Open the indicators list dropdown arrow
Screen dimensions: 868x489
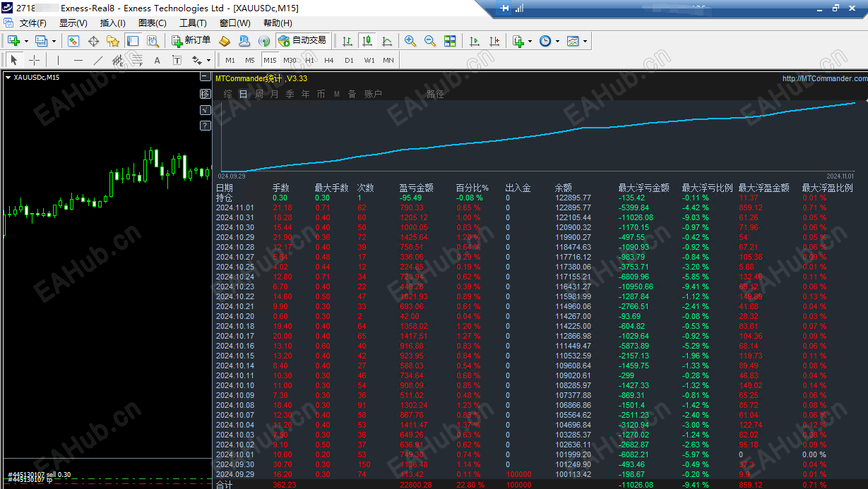point(530,41)
